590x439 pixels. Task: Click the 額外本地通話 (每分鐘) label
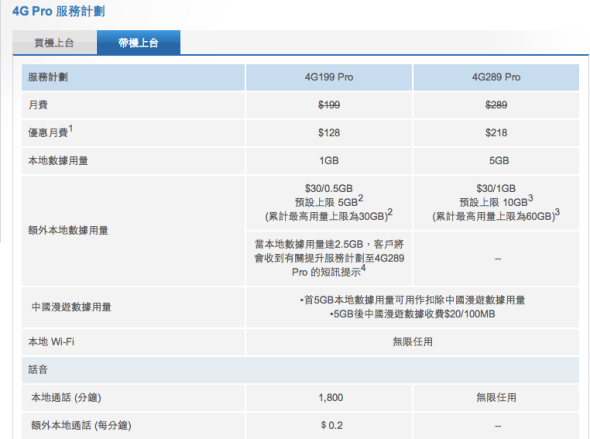[x=81, y=425]
